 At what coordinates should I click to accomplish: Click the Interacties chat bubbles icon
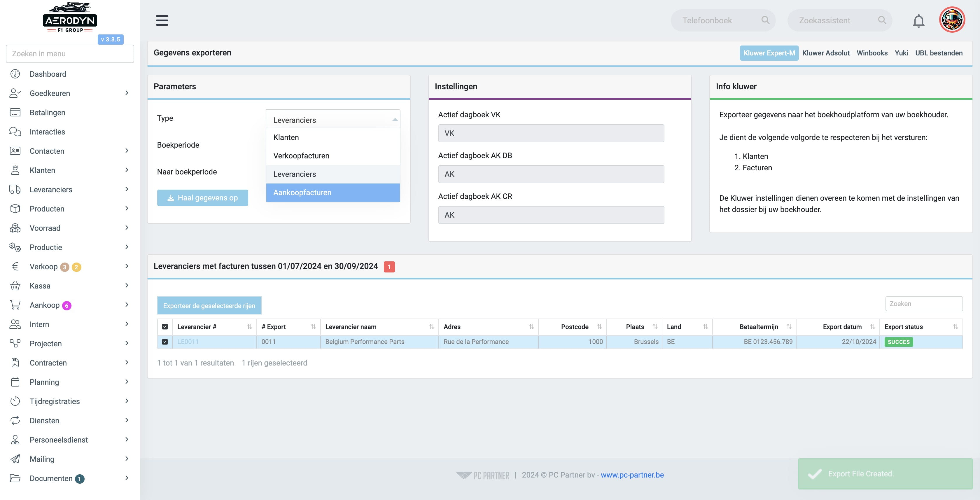15,132
